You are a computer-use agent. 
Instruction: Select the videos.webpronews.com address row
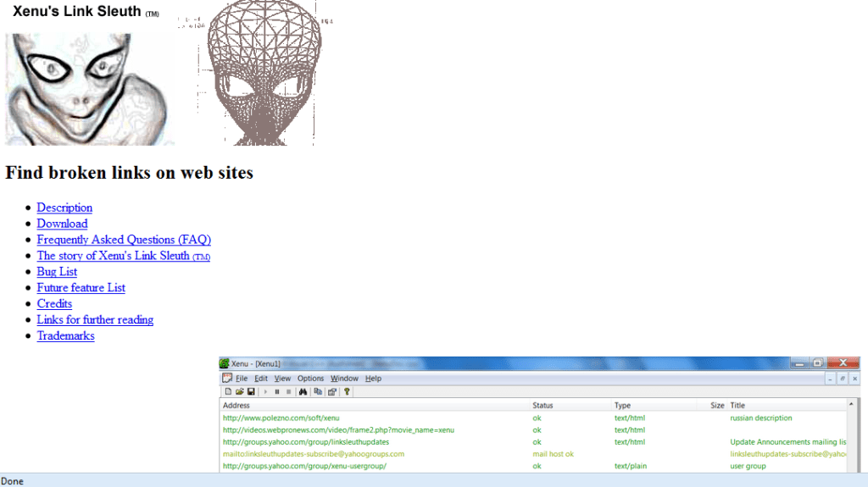click(x=533, y=430)
